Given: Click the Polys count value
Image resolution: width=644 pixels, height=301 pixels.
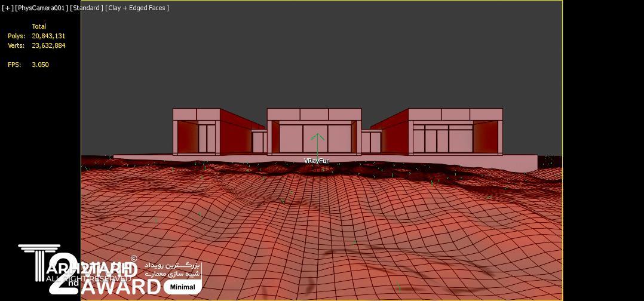Looking at the screenshot, I should (48, 36).
